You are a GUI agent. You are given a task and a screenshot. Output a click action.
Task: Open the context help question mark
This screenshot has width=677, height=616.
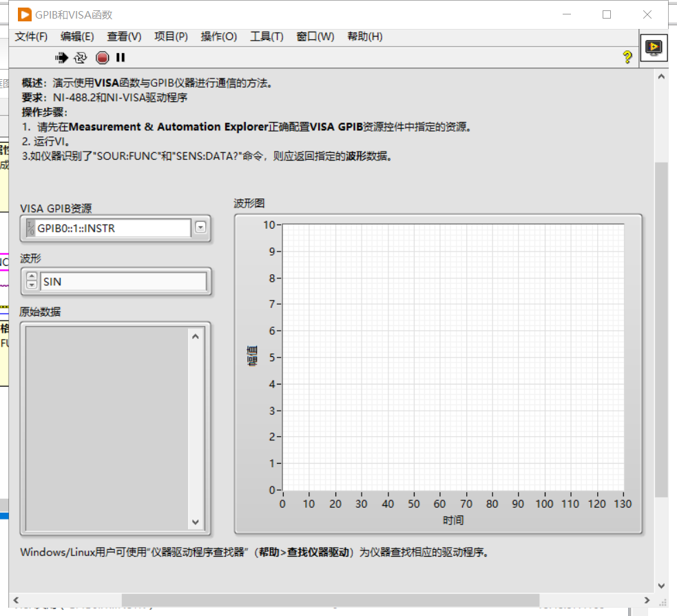coord(627,57)
